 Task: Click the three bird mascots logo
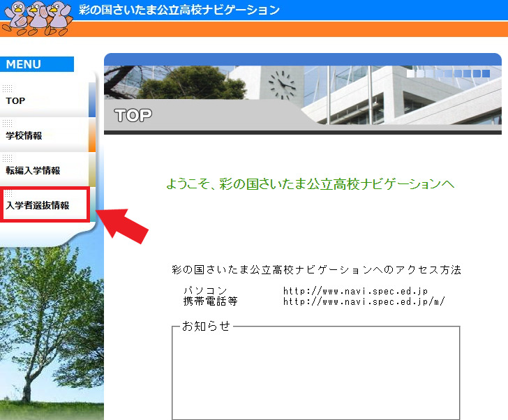tap(36, 18)
